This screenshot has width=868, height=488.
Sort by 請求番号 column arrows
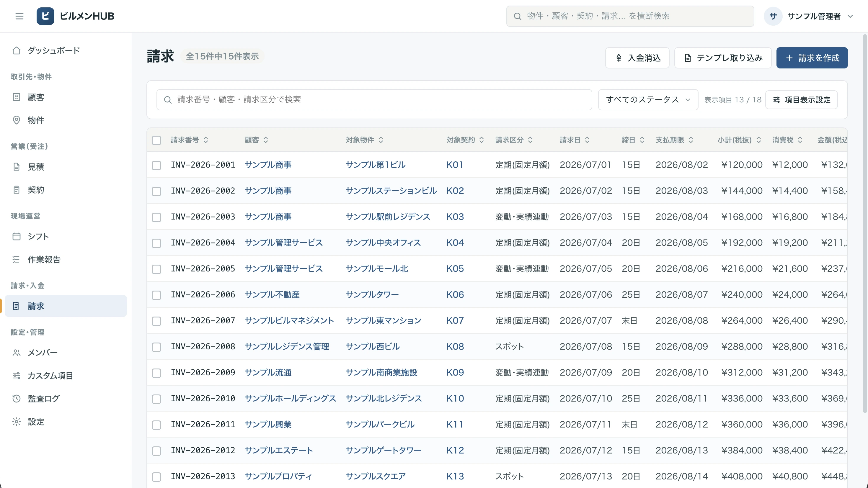tap(206, 140)
